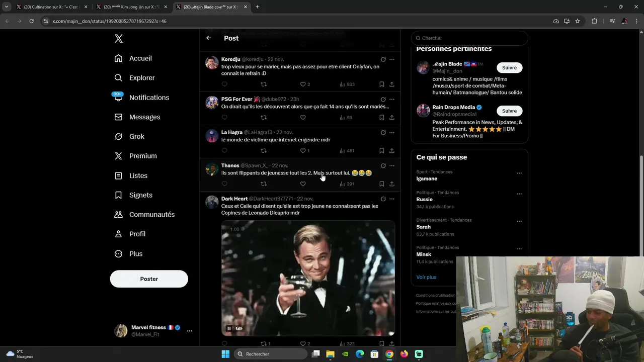Bookmark PSG For Ever's reply
Viewport: 644px width, 362px height.
pos(382,118)
